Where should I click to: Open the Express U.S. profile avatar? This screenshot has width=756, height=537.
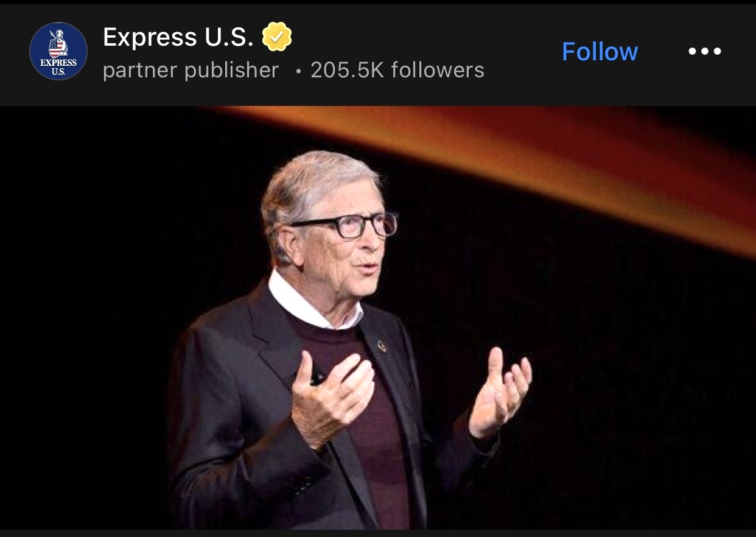[58, 51]
